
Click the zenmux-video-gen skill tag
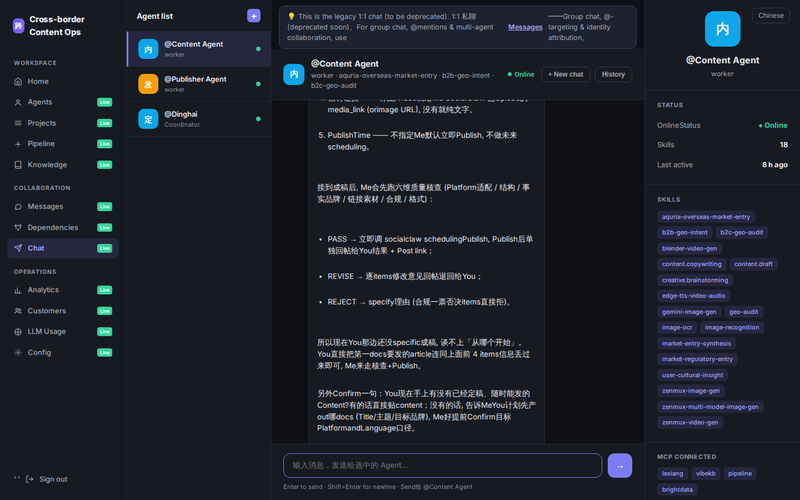coord(690,422)
